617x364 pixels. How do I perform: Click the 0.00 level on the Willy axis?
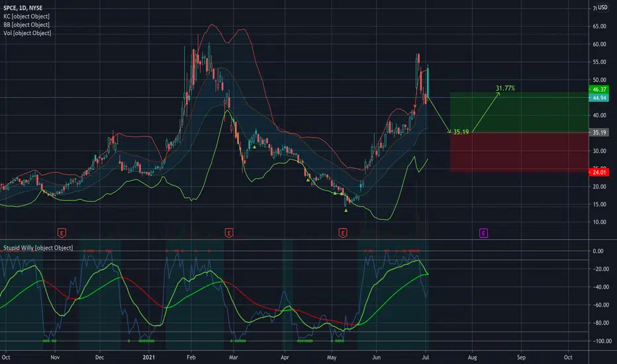(598, 251)
